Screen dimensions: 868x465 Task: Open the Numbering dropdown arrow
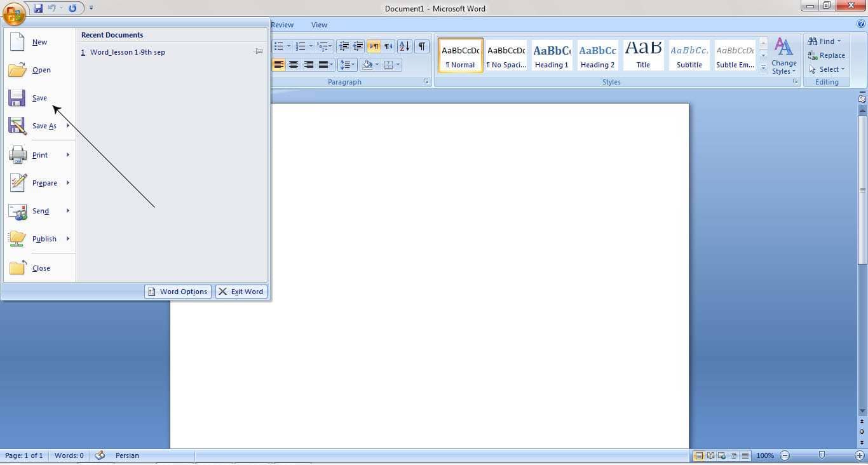pyautogui.click(x=311, y=46)
